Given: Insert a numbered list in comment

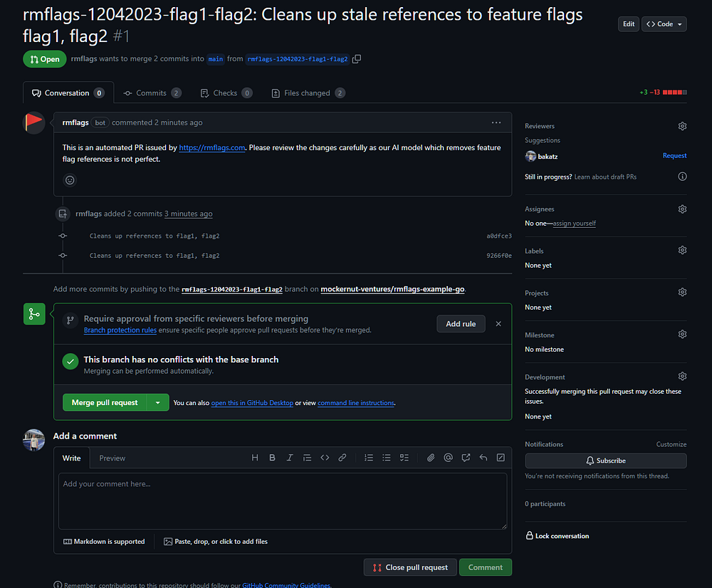Looking at the screenshot, I should 369,458.
